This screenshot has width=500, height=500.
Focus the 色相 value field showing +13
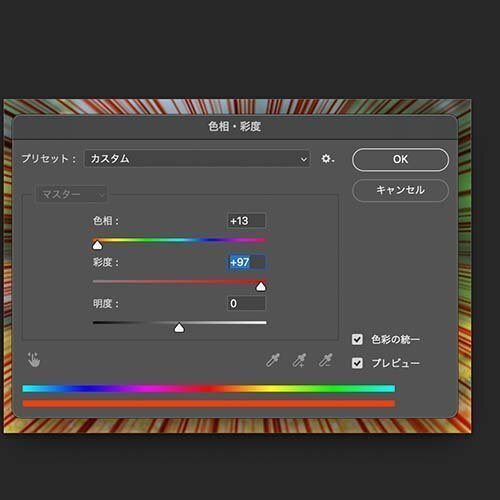tap(246, 221)
